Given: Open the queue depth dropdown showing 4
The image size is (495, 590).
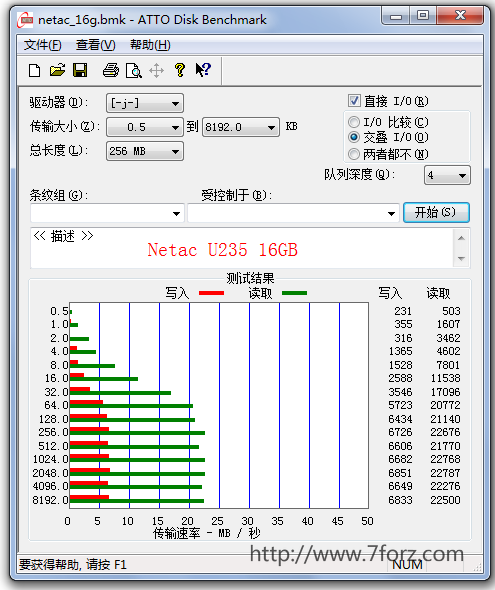Looking at the screenshot, I should (x=447, y=175).
